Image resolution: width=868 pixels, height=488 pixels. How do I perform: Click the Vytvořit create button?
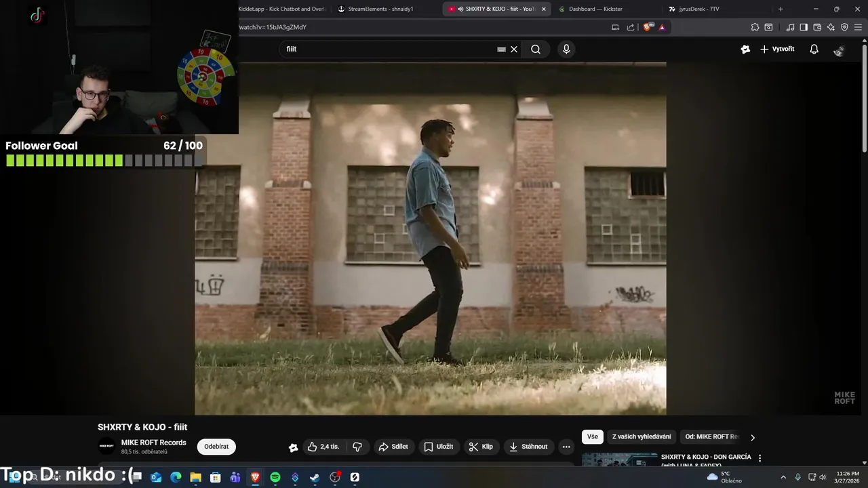(777, 49)
